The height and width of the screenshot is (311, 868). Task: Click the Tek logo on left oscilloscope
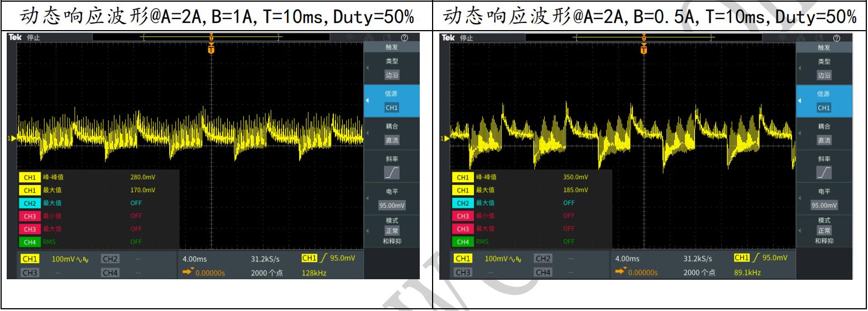pyautogui.click(x=15, y=38)
